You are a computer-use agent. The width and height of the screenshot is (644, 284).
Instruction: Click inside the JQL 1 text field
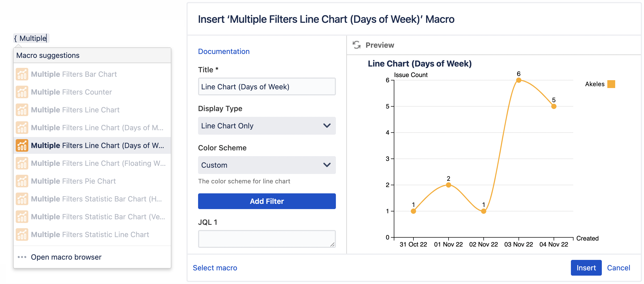(266, 238)
